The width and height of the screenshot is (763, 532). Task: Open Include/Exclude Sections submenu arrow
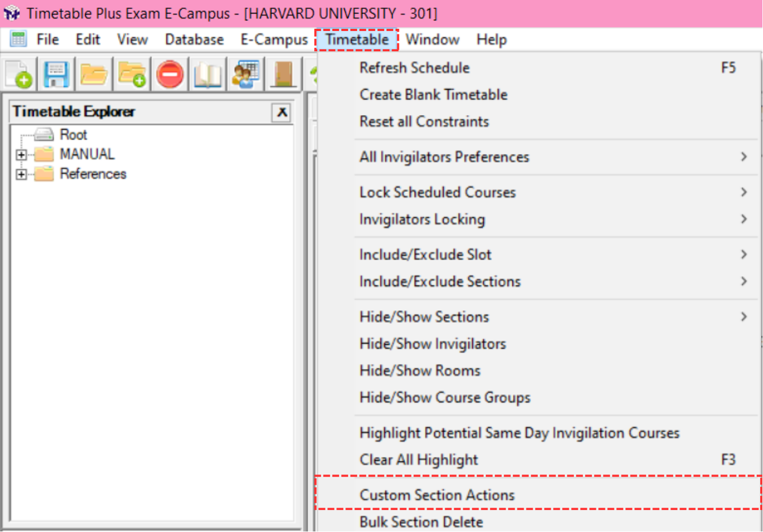744,282
